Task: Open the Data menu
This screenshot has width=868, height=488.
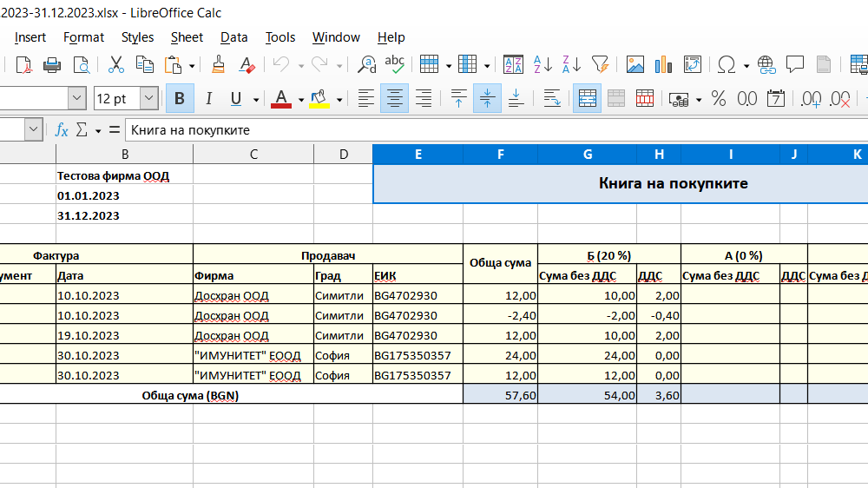Action: point(233,37)
